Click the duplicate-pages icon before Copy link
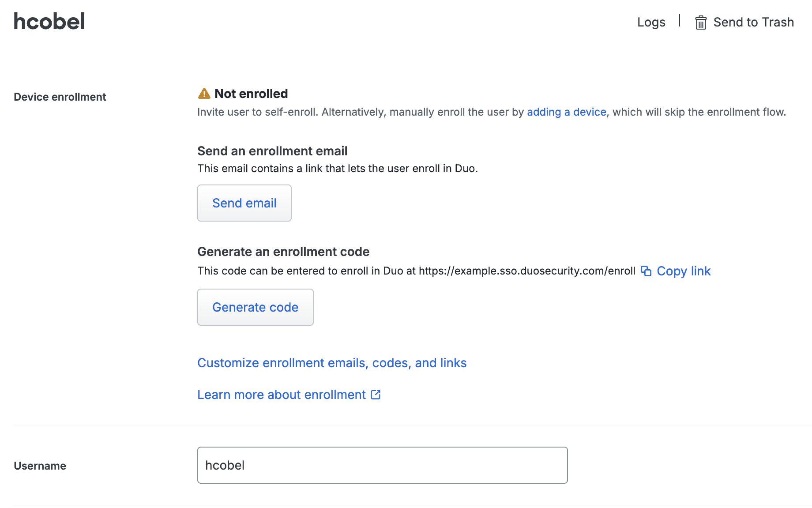This screenshot has height=508, width=812. (646, 271)
